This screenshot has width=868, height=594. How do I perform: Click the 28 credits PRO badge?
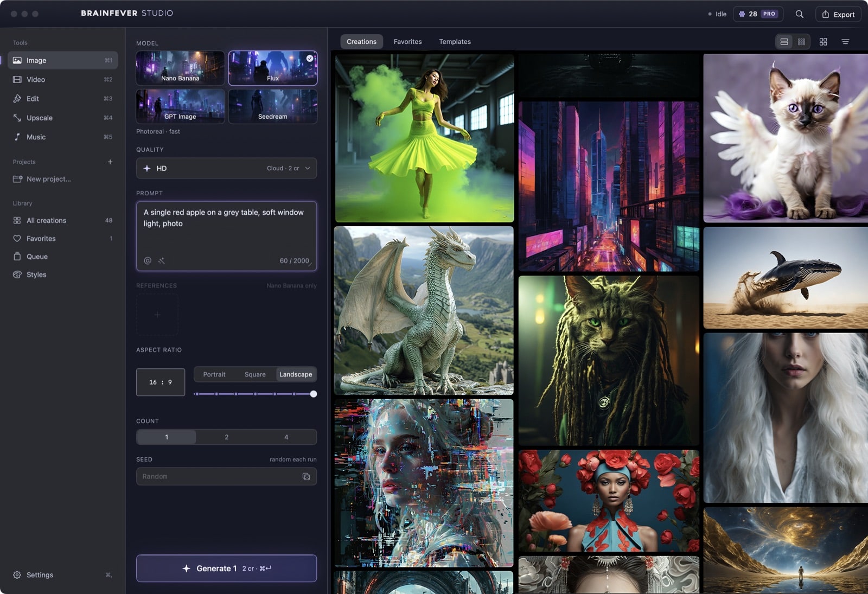(758, 14)
